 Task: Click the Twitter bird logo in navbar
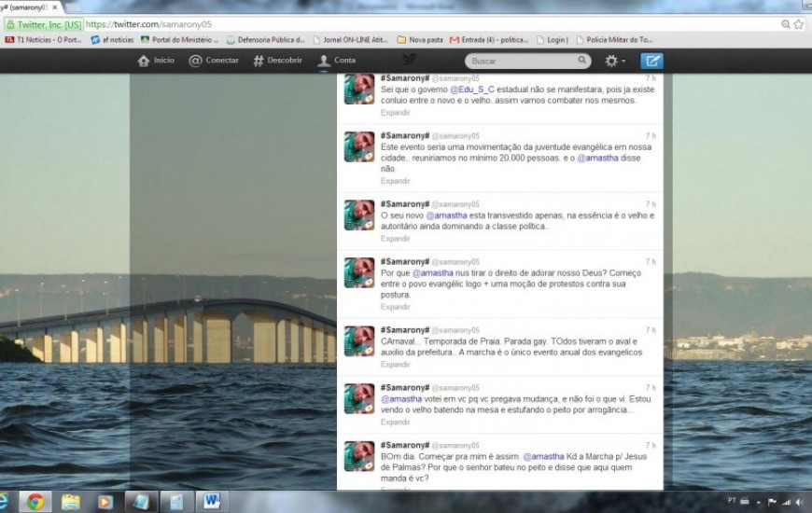409,60
